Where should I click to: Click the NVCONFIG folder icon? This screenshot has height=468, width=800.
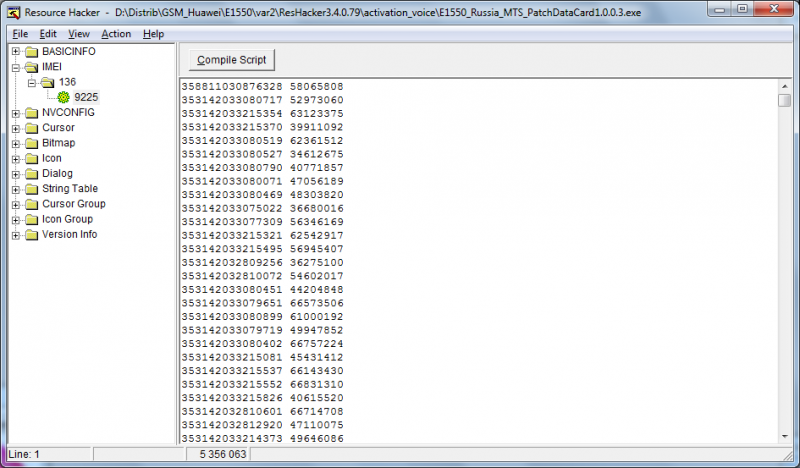coord(32,113)
